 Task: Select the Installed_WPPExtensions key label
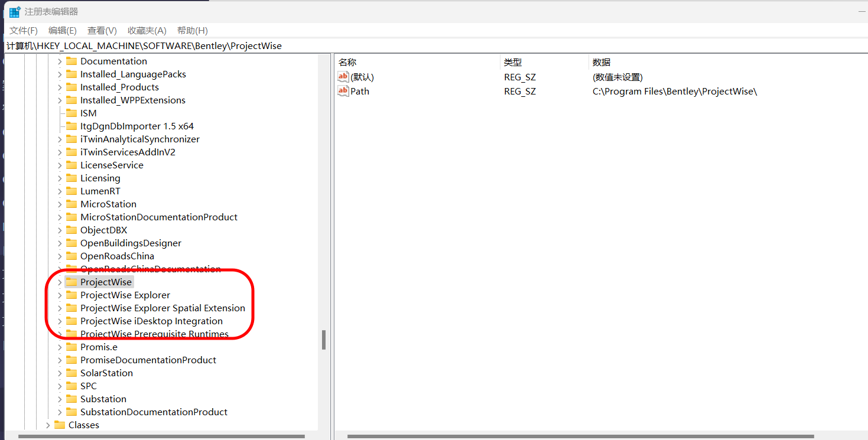pos(133,100)
